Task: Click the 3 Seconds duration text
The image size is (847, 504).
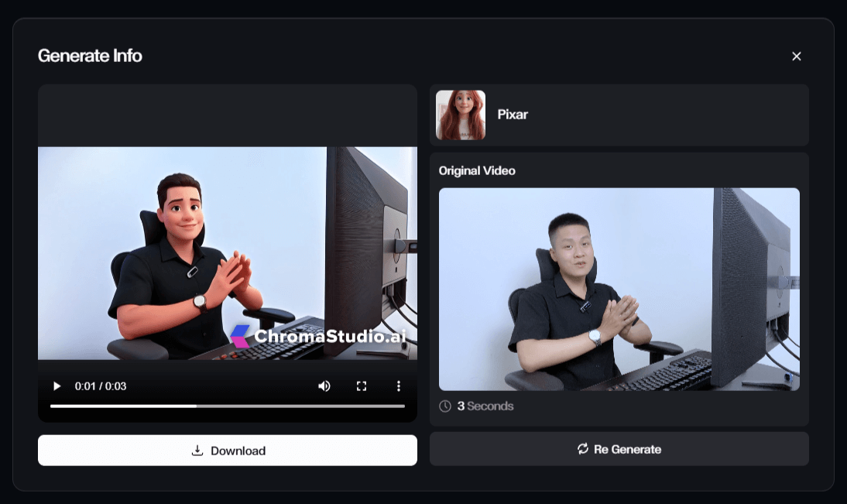Action: click(485, 406)
